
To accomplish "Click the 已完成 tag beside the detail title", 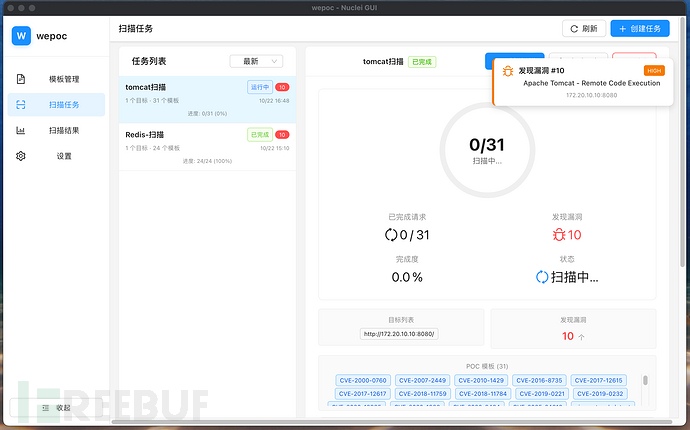I will coord(422,62).
